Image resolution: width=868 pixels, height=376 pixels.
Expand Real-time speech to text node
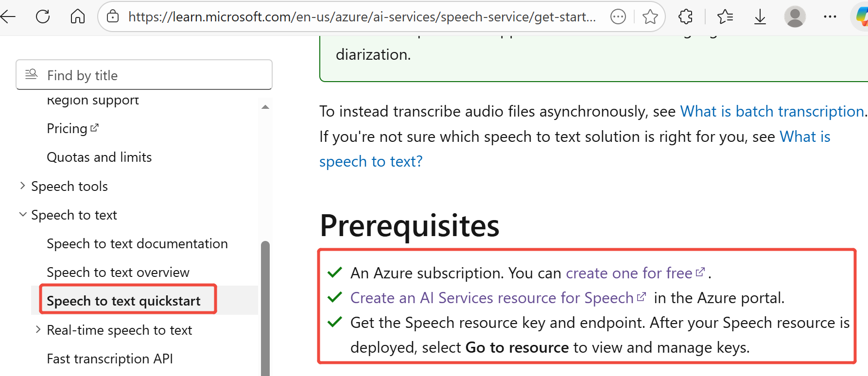(38, 329)
